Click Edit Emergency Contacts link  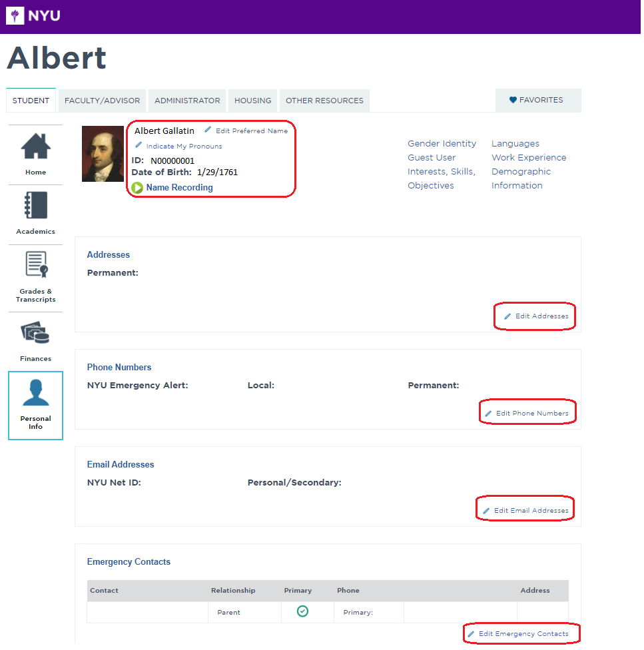click(523, 634)
